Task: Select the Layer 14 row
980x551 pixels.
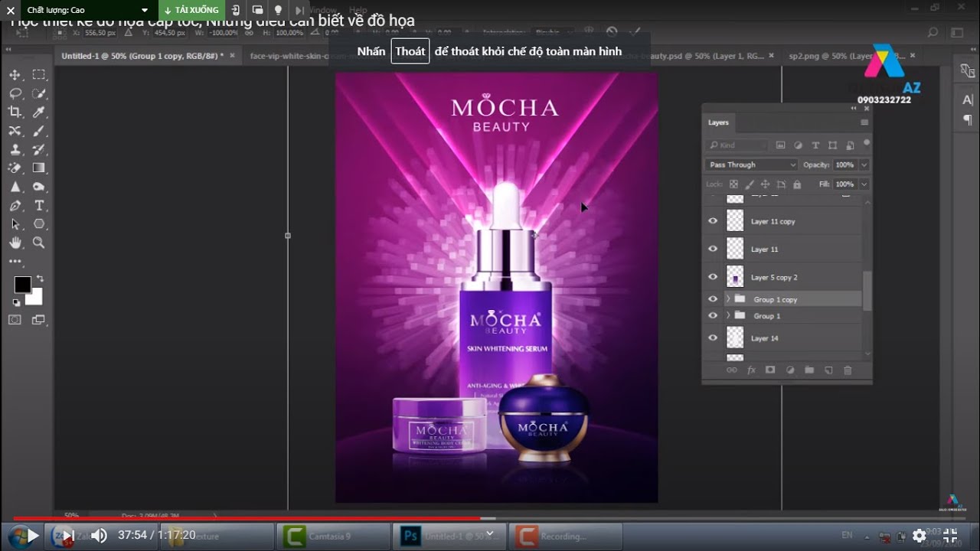Action: pos(782,337)
